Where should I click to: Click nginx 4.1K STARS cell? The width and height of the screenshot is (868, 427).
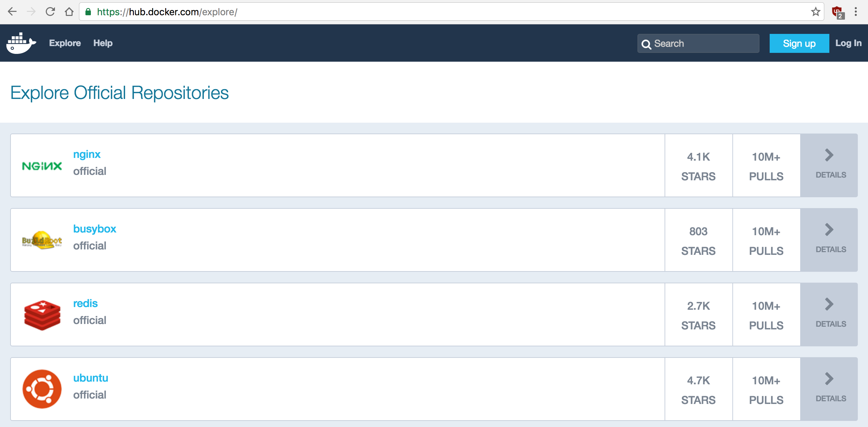[x=698, y=165]
